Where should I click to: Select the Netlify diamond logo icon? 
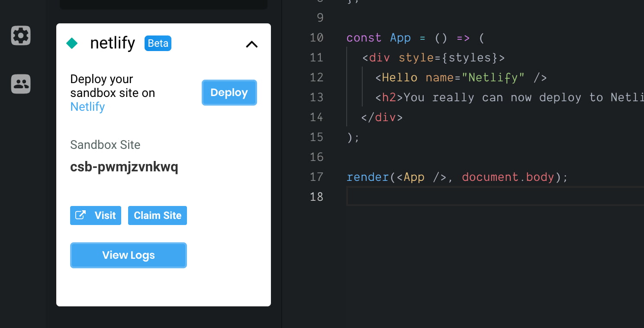click(72, 43)
